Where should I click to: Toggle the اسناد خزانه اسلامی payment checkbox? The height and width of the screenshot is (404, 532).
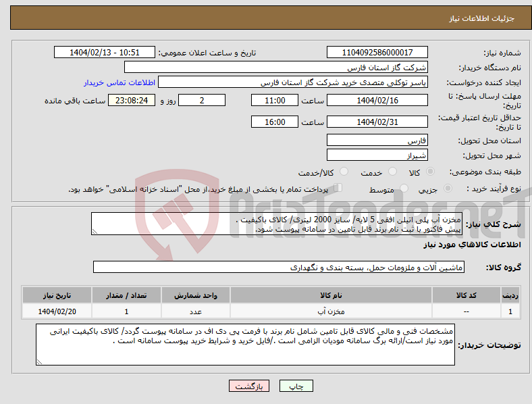pyautogui.click(x=338, y=188)
